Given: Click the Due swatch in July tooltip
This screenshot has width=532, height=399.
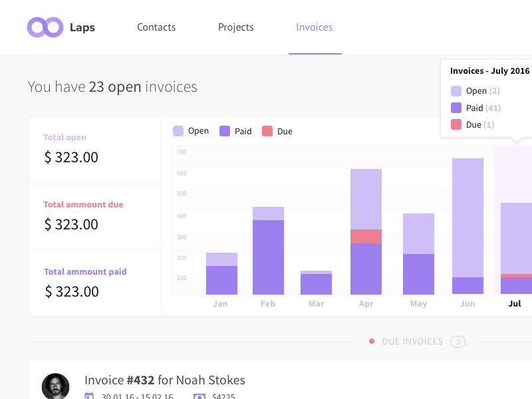Looking at the screenshot, I should pos(456,124).
